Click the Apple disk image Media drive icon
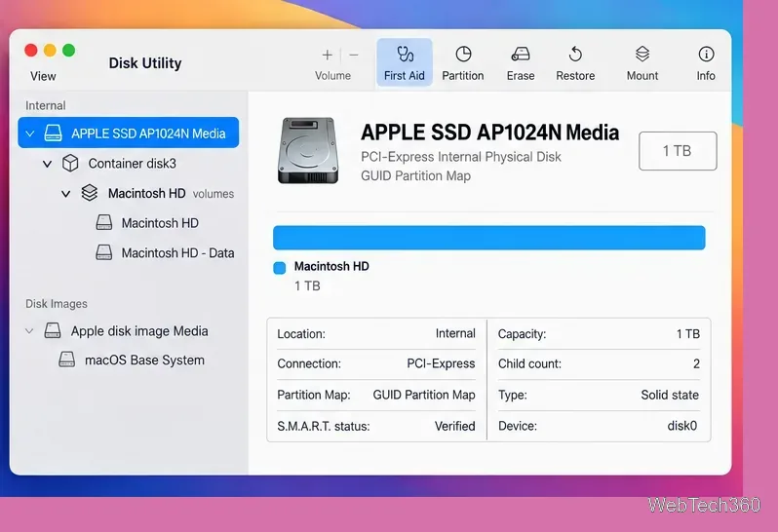Image resolution: width=778 pixels, height=532 pixels. tap(53, 330)
